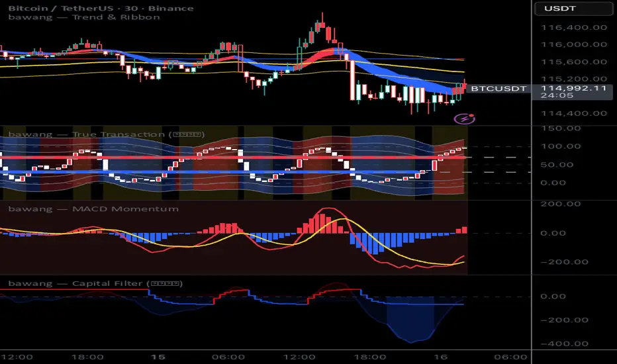Open the MACD Momentum indicator legend
Viewport: 617px width, 364px height.
point(93,209)
